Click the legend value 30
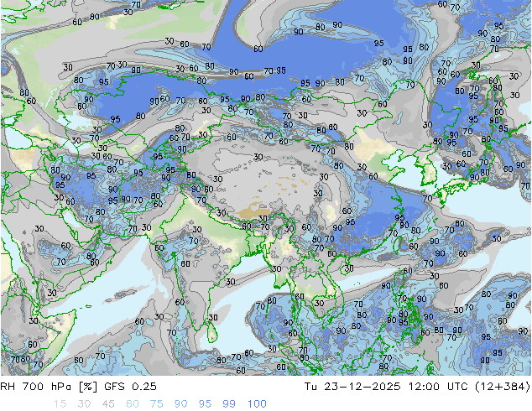 pos(84,404)
